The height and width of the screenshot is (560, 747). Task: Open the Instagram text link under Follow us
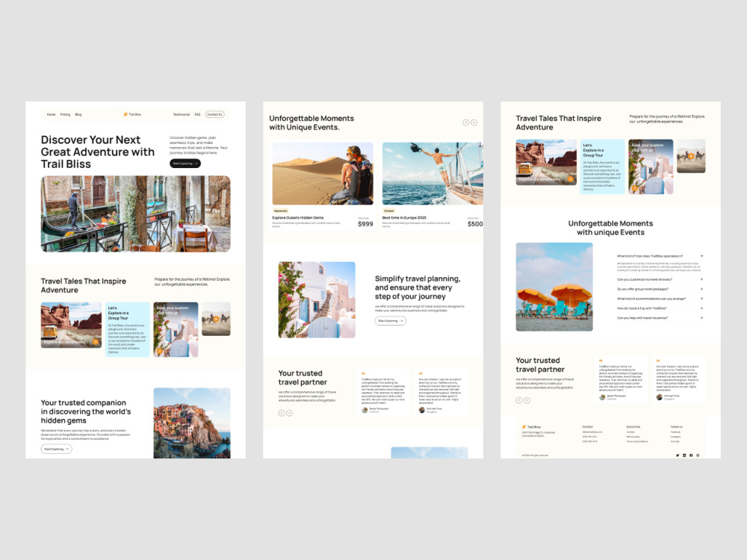(x=675, y=437)
